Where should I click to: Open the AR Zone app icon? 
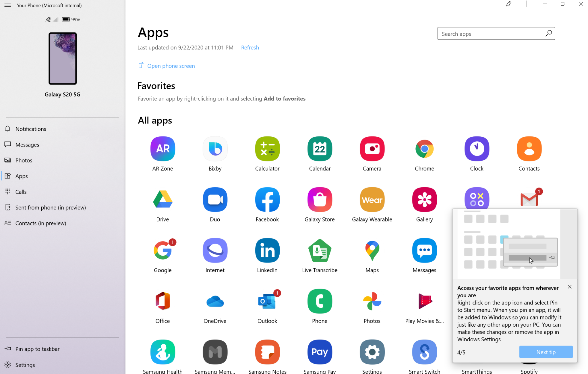click(163, 149)
